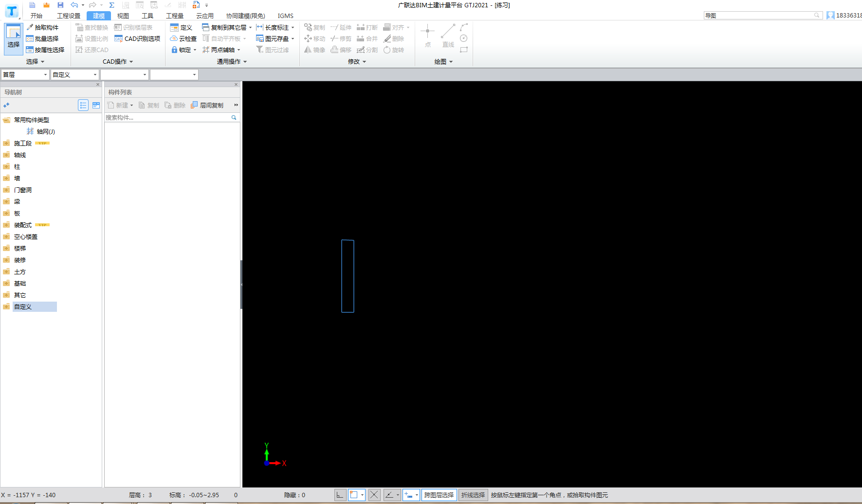Image resolution: width=862 pixels, height=504 pixels.
Task: Click the 新建 button in component list
Action: coord(120,105)
